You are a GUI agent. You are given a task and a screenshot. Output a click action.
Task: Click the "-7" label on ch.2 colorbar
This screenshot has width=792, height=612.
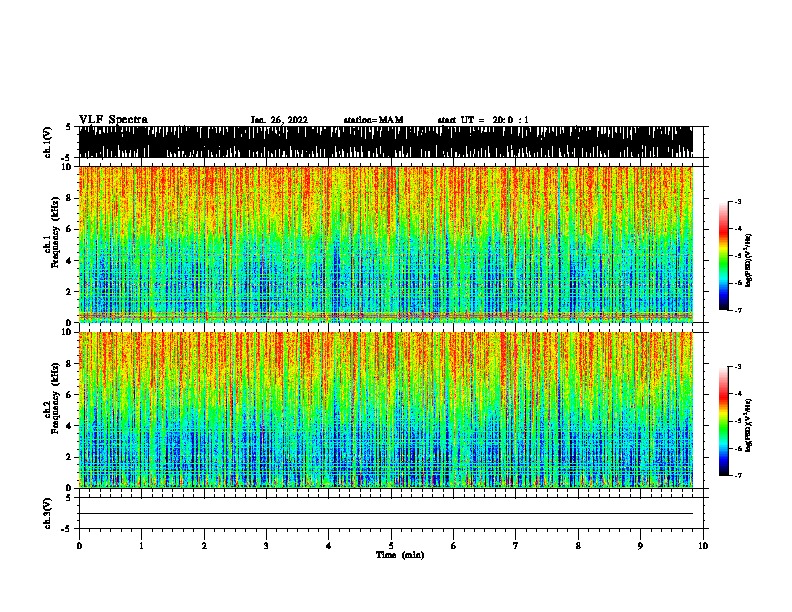pos(738,475)
